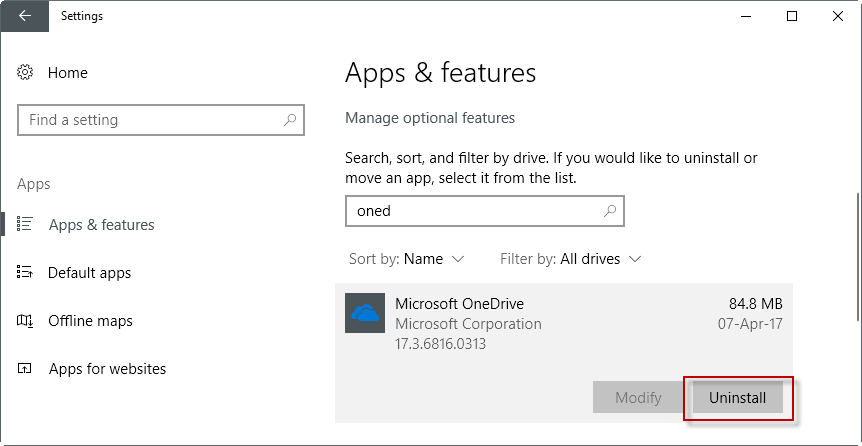Click the 84.8 MB size value

pos(755,304)
